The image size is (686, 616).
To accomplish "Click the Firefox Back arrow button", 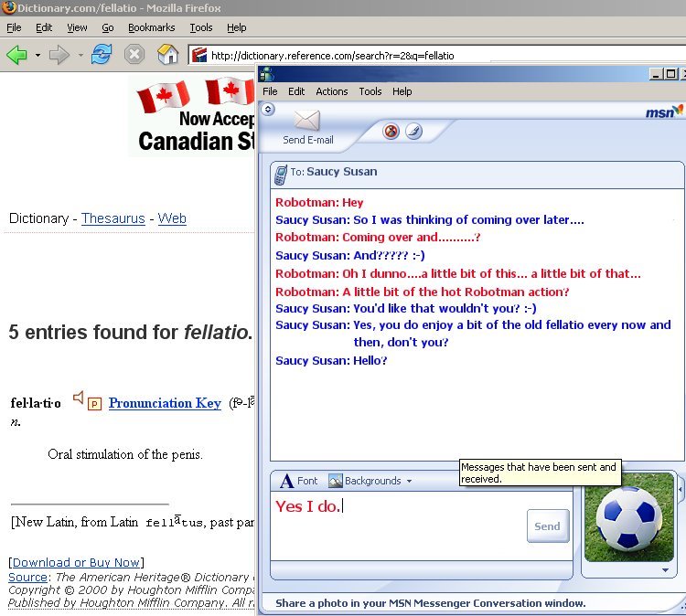I will point(16,55).
